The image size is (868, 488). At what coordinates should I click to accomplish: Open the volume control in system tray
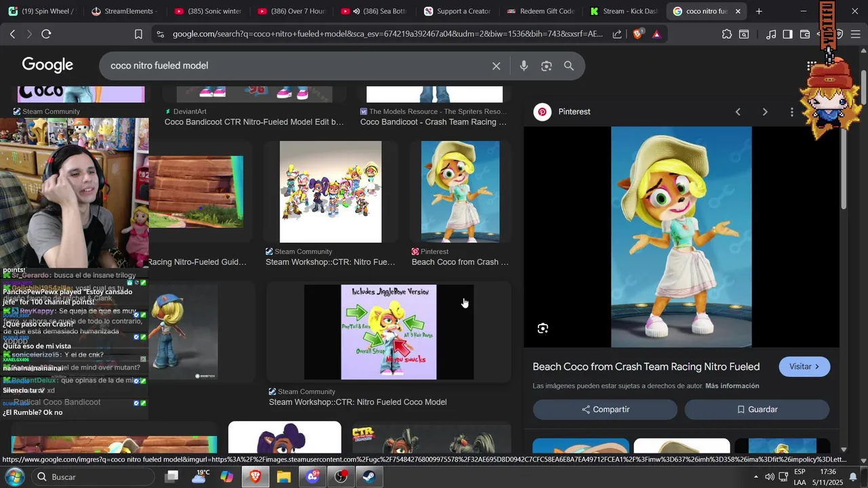click(x=769, y=476)
